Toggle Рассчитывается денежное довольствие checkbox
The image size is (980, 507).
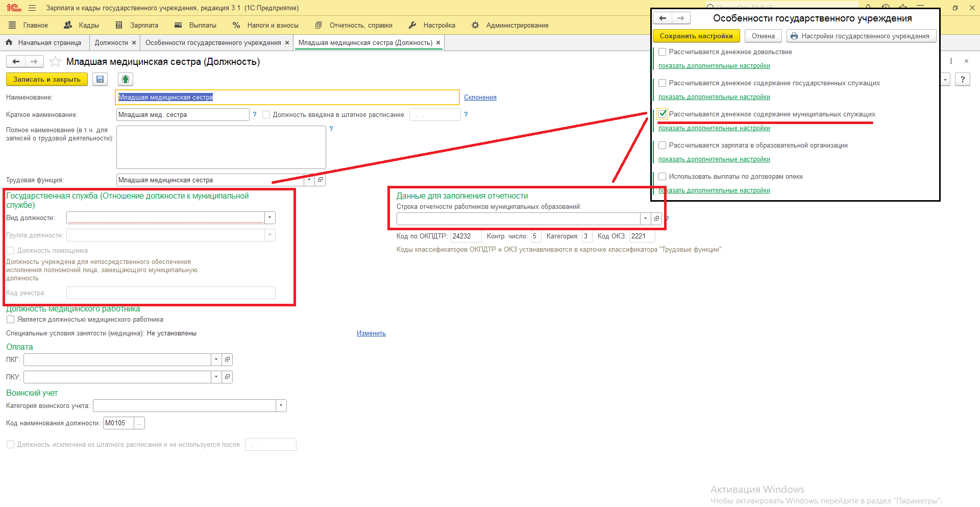tap(663, 52)
